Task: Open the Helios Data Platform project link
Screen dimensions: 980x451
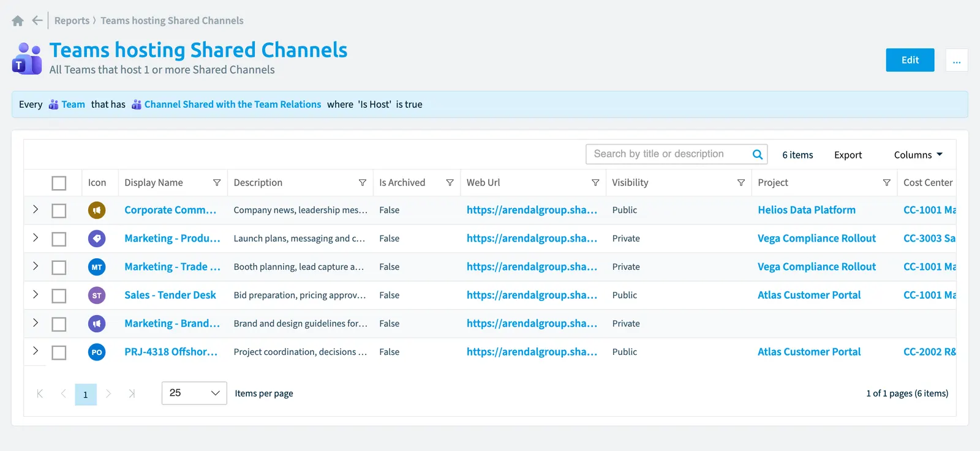Action: pyautogui.click(x=807, y=210)
